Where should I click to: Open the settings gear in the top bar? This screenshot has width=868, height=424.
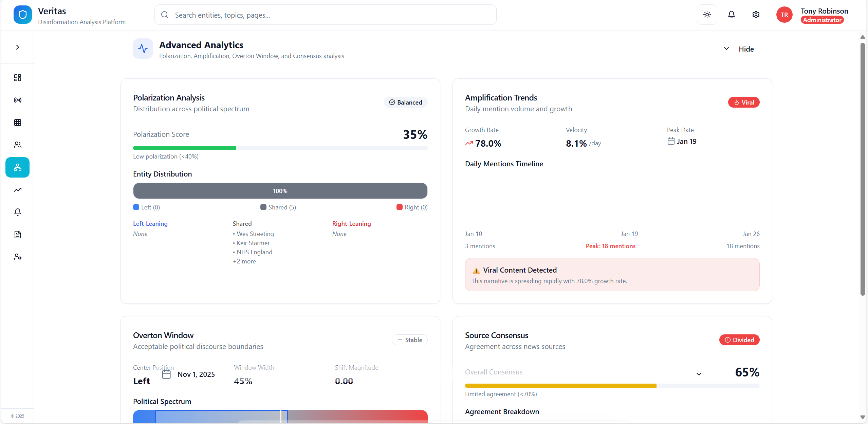coord(756,15)
